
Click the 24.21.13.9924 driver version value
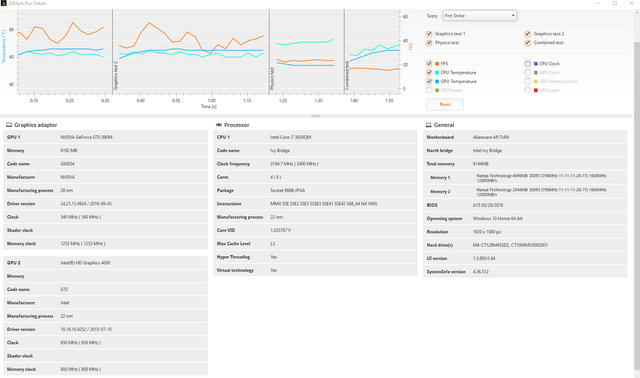pos(86,204)
